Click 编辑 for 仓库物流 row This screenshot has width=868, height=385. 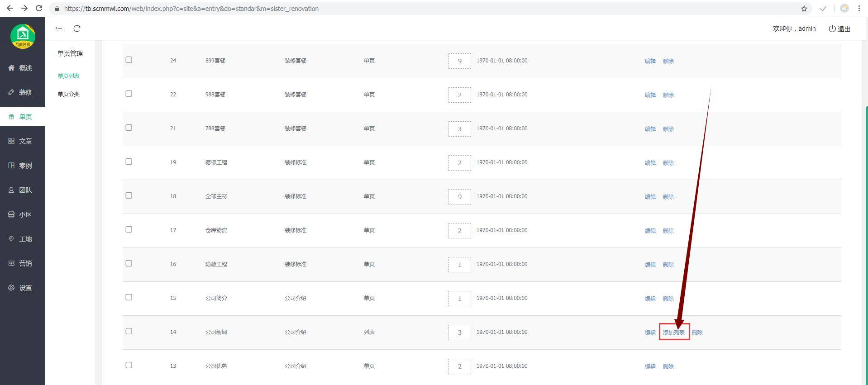[x=650, y=231]
